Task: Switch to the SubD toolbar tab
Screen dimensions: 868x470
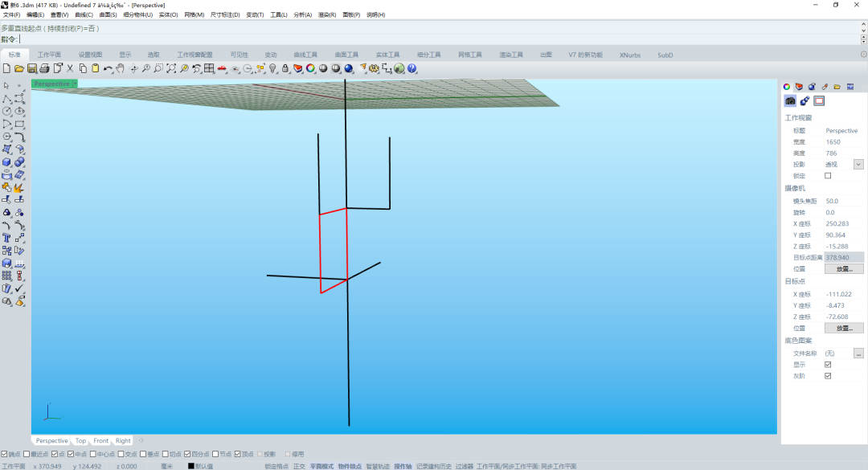Action: click(665, 55)
